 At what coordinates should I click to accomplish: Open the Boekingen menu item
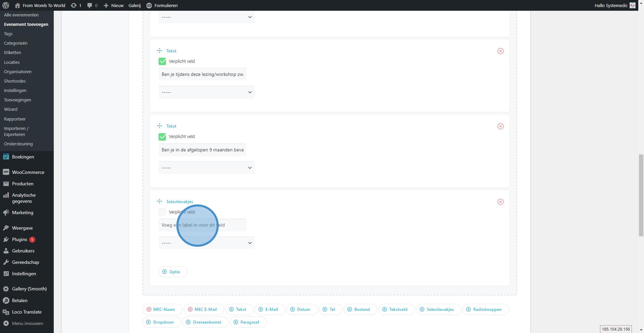[x=23, y=157]
